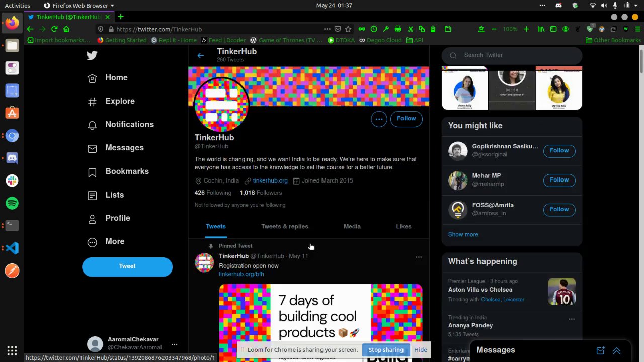644x362 pixels.
Task: Open the Repl.it - Home bookmark
Action: (174, 40)
